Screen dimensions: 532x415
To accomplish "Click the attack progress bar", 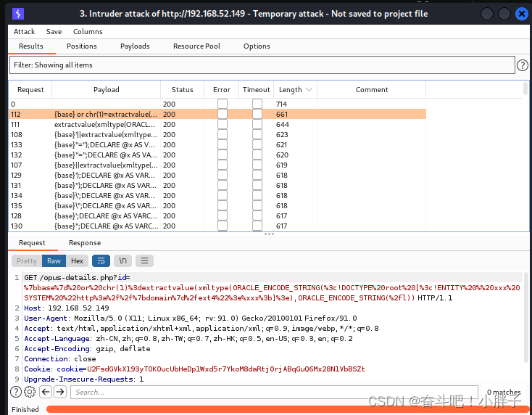I will 287,409.
